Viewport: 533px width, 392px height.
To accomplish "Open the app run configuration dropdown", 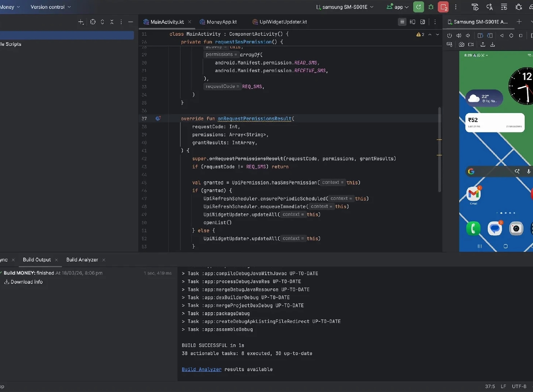I will tap(398, 7).
